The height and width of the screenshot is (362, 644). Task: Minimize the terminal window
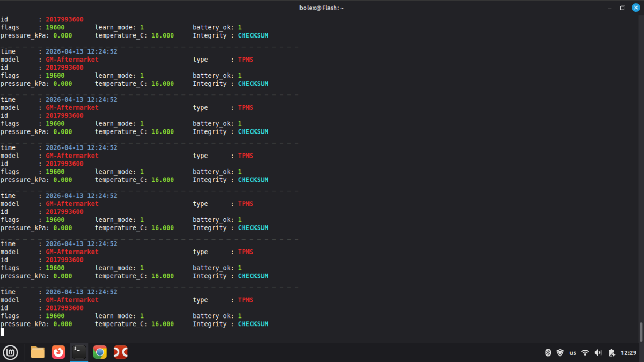pyautogui.click(x=609, y=8)
